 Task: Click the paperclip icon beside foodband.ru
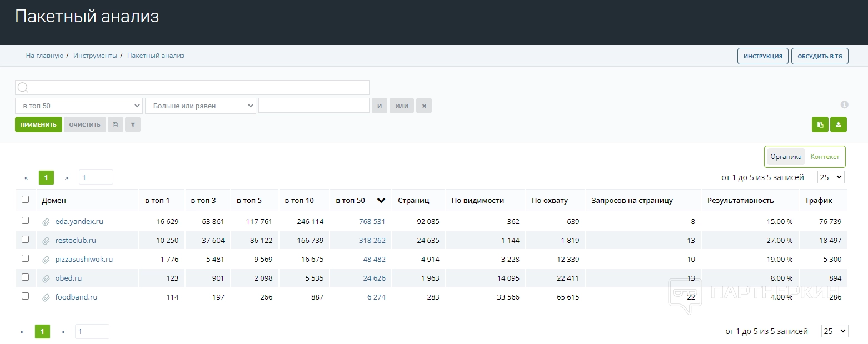click(x=46, y=297)
